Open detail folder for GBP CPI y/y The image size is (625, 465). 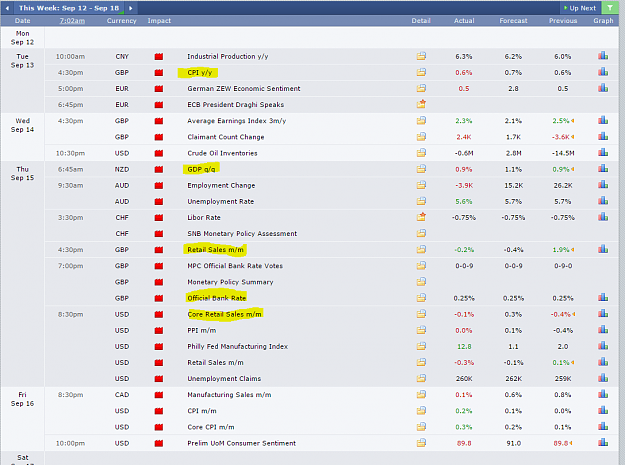[421, 72]
